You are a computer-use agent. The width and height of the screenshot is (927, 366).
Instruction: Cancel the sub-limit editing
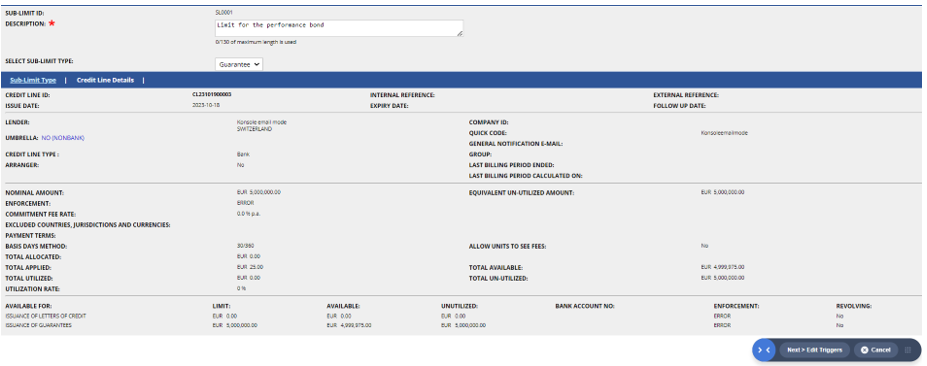(876, 350)
